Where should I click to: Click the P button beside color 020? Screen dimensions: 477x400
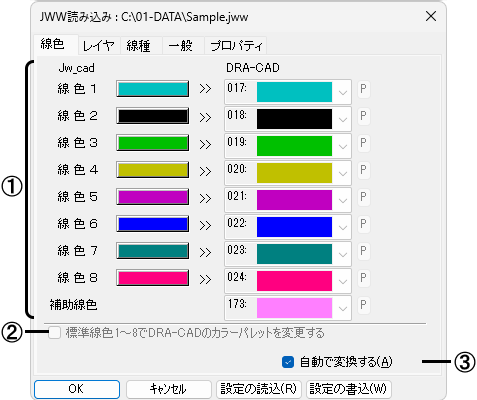364,170
